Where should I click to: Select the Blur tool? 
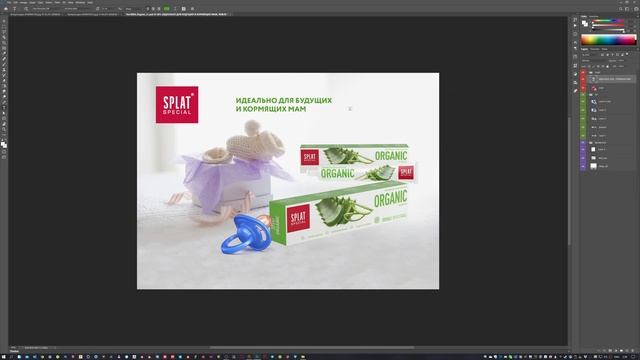pyautogui.click(x=4, y=91)
